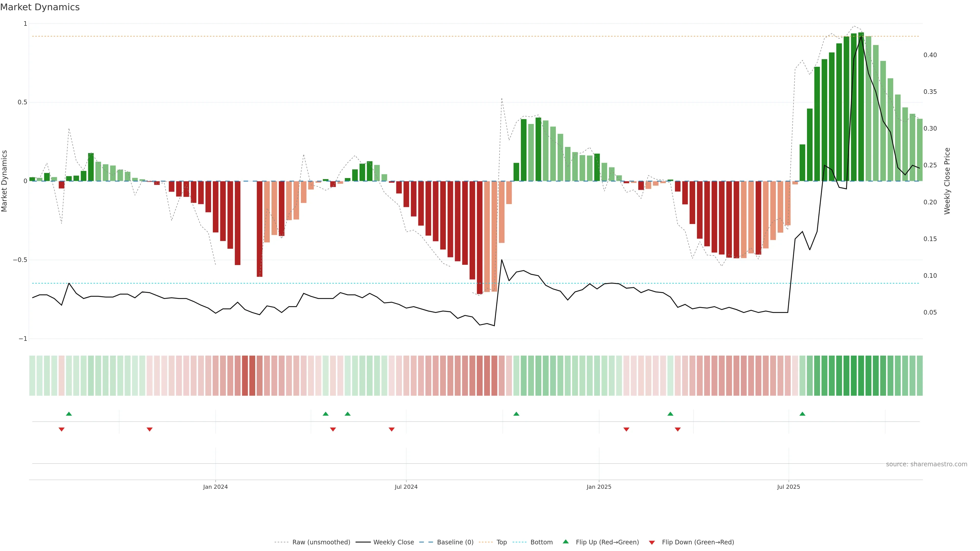Screen dimensions: 980x551
Task: Click the Market Dynamics chart title
Action: 40,7
